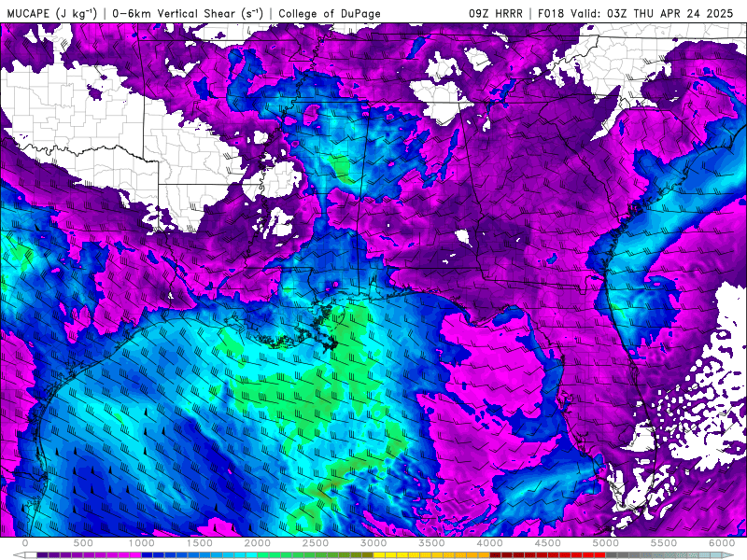Click the "3500" color scale label
The height and width of the screenshot is (560, 747).
coord(432,543)
